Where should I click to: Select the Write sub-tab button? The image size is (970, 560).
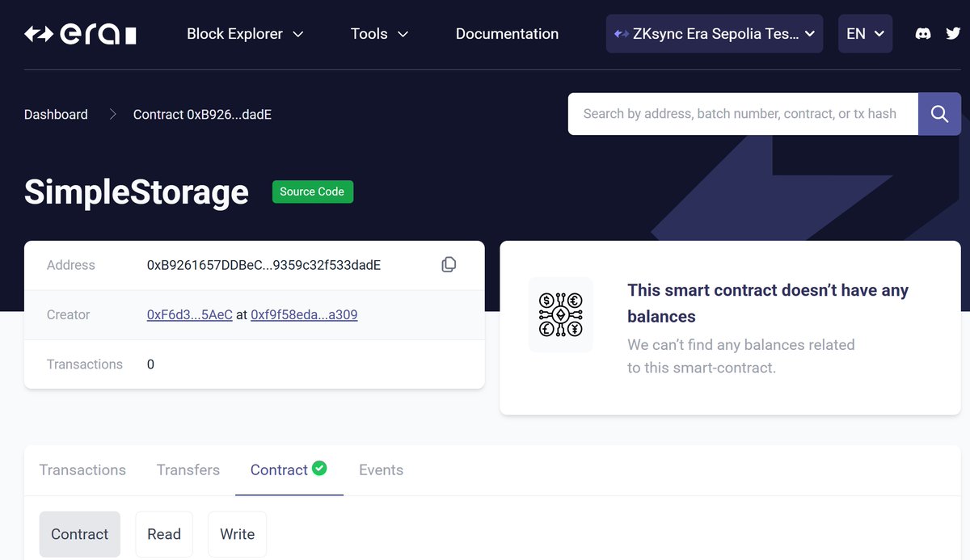pos(237,534)
